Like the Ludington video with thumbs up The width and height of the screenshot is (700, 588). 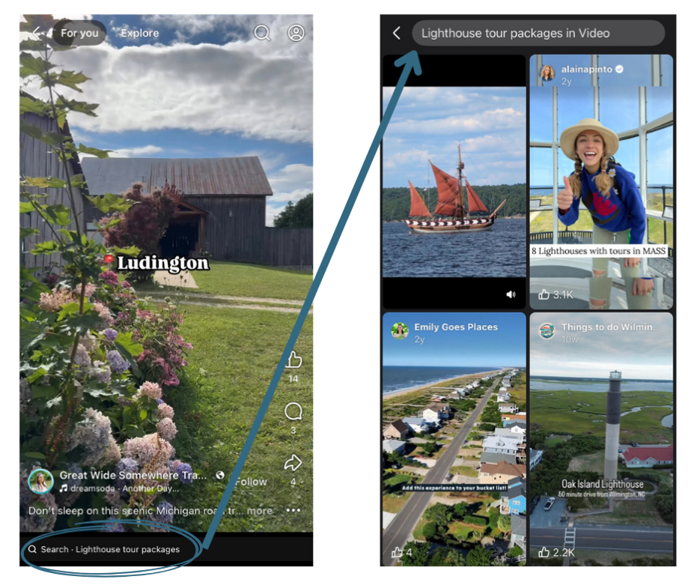pyautogui.click(x=293, y=360)
